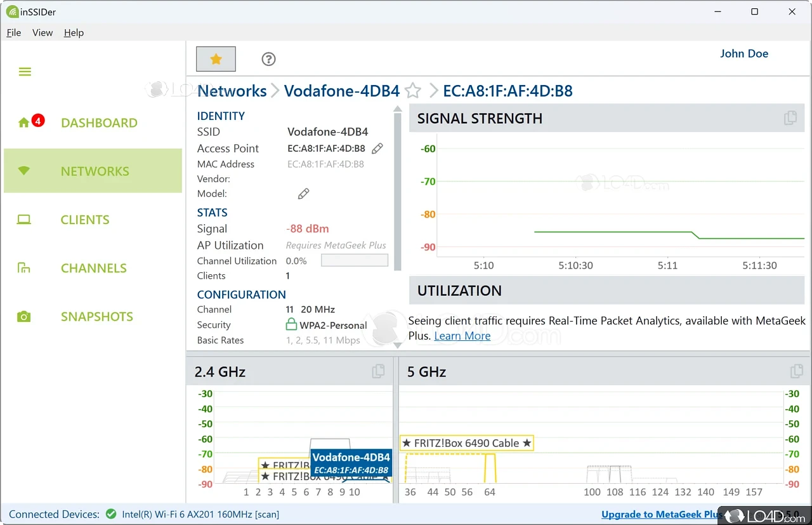The image size is (812, 525).
Task: Click the red notification badge showing 4
Action: (38, 121)
